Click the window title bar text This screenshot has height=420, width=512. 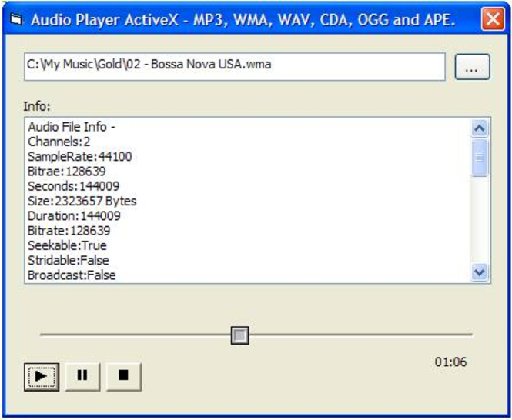pyautogui.click(x=243, y=19)
